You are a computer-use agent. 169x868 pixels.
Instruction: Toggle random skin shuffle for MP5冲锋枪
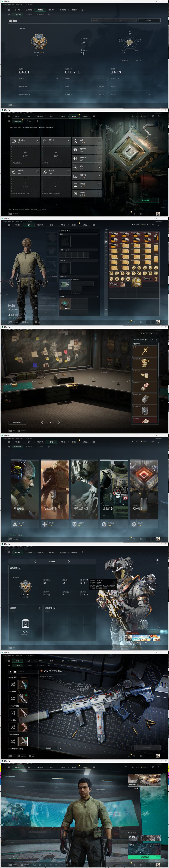pyautogui.click(x=13, y=684)
